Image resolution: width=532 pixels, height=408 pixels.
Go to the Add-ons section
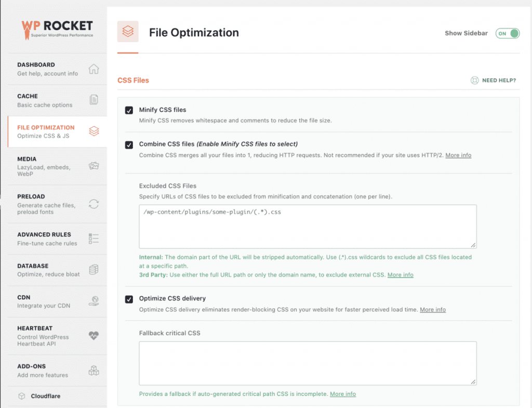(x=57, y=371)
